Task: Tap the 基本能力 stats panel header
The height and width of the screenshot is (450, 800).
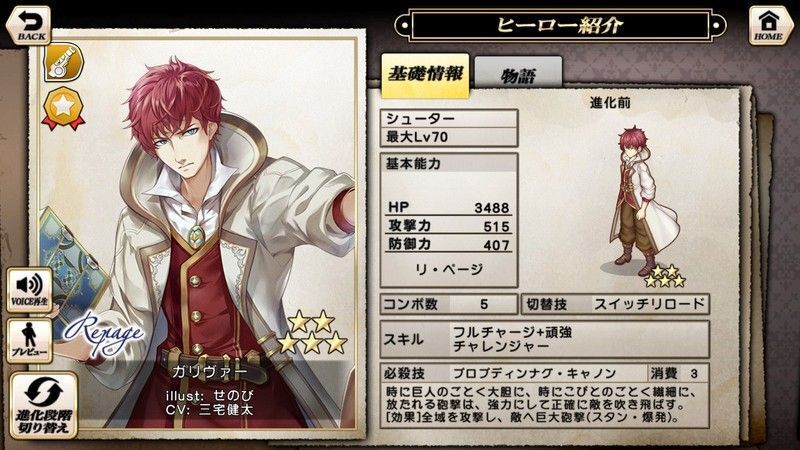Action: (x=449, y=164)
